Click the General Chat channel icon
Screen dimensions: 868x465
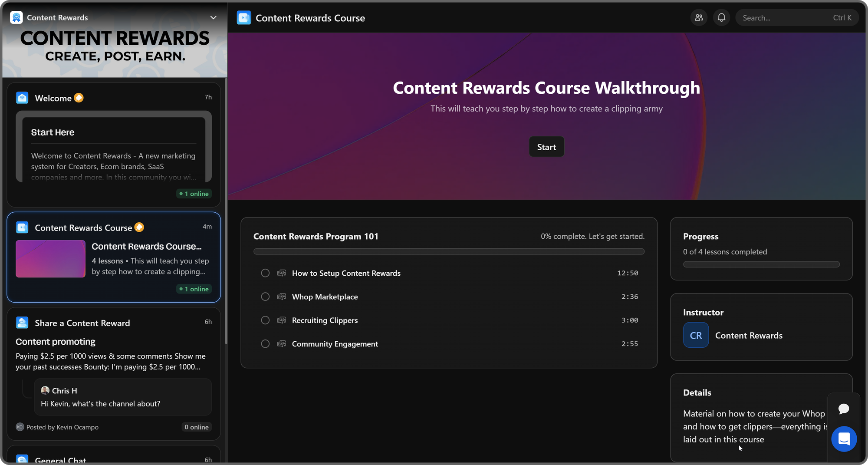click(22, 459)
